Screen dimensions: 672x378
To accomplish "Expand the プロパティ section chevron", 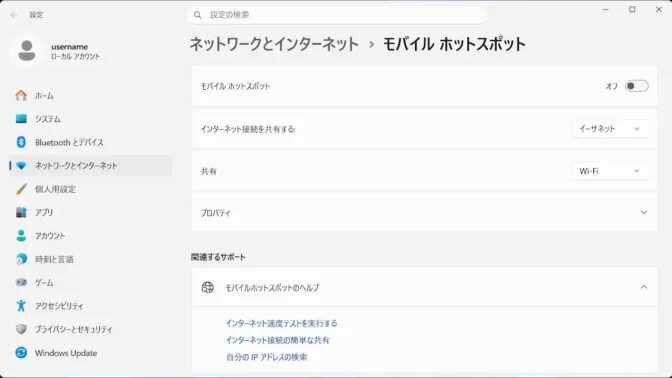I will point(644,213).
